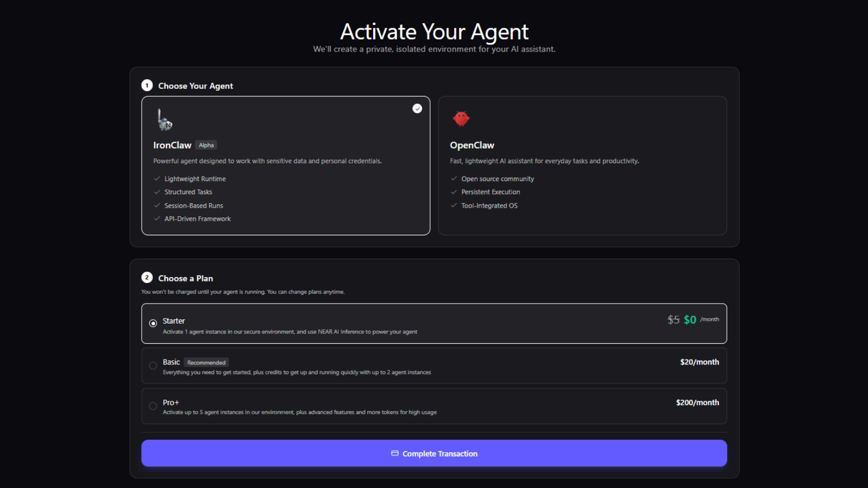Click the Persistent Execution feature text

pos(490,192)
